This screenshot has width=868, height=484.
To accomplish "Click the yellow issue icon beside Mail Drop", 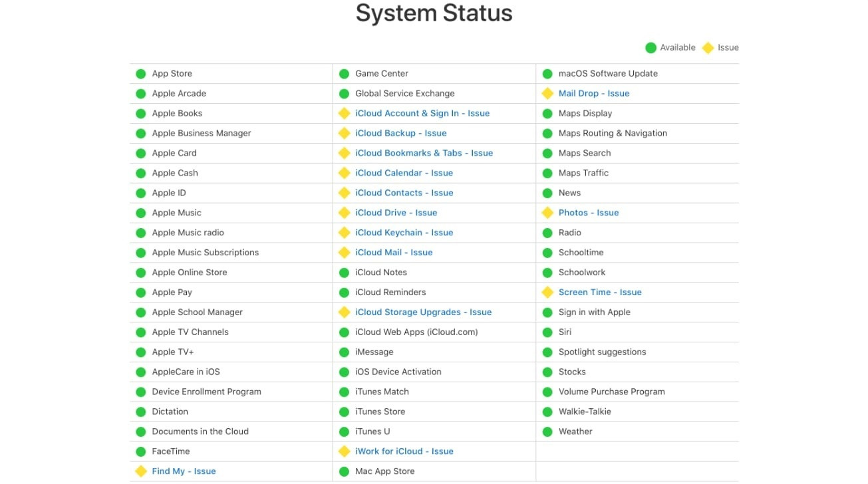I will 547,93.
